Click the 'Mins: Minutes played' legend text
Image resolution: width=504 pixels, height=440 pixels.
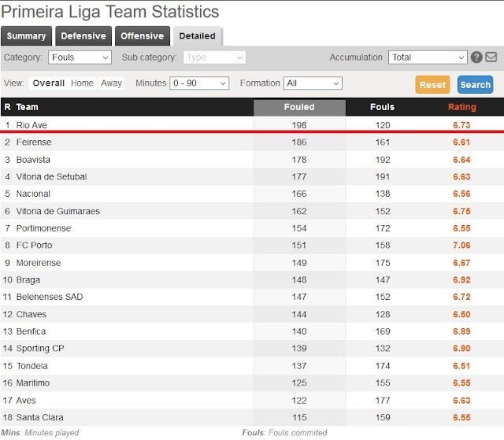coord(40,433)
